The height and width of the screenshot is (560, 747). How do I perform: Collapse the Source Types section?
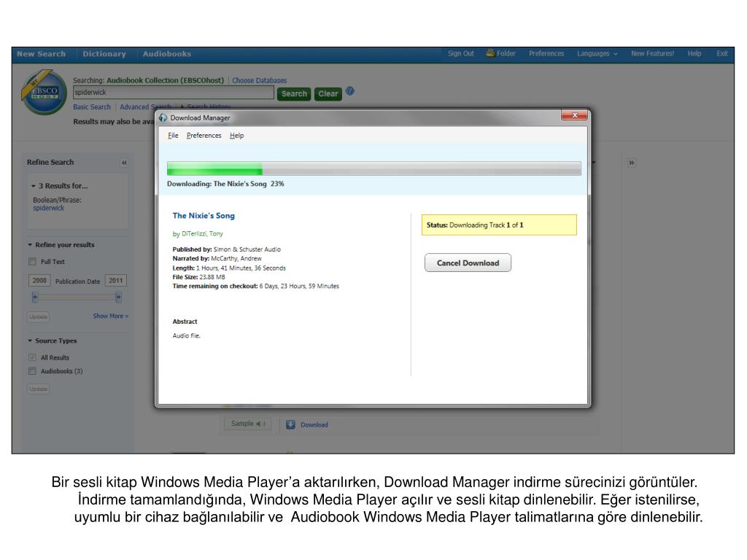30,341
